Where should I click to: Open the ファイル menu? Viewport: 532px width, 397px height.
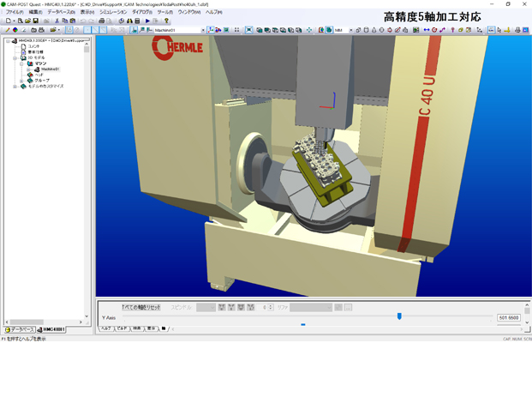tap(15, 12)
